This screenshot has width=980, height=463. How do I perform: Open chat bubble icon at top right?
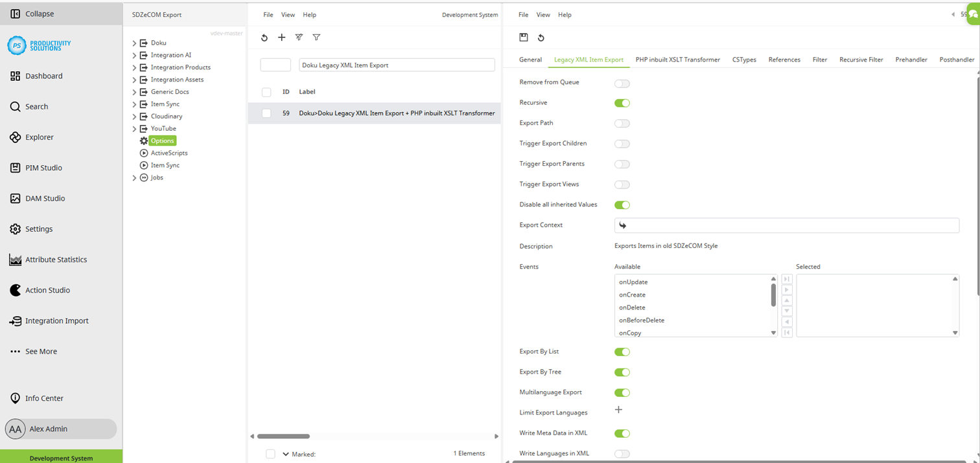pyautogui.click(x=974, y=14)
